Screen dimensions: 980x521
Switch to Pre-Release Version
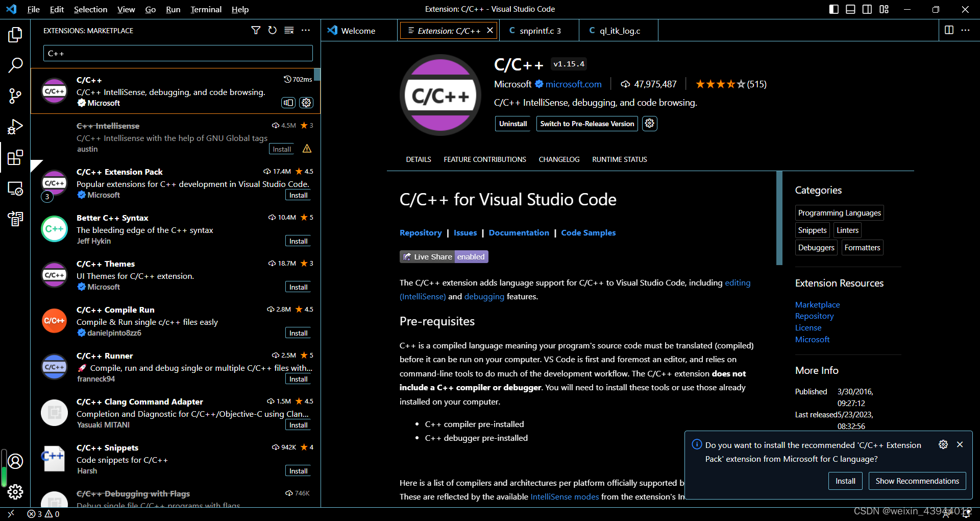pyautogui.click(x=587, y=124)
